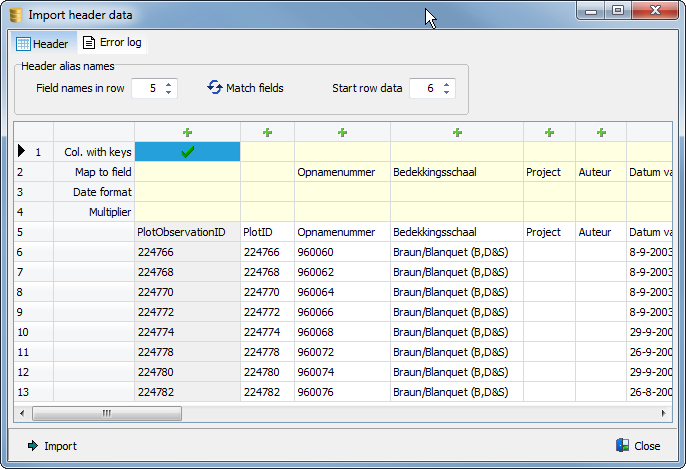Click the green plus above Opnamenummer column
The image size is (686, 469).
pyautogui.click(x=342, y=132)
